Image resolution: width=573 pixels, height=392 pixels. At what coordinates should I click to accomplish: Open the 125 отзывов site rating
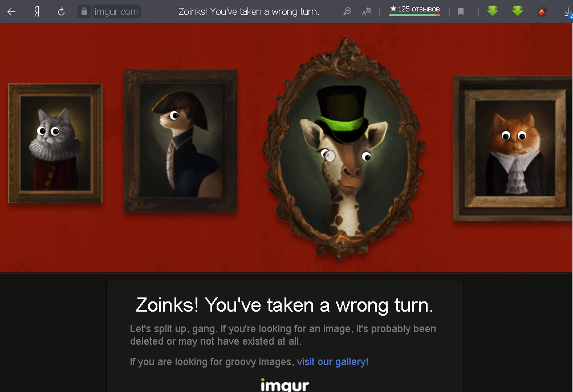414,9
